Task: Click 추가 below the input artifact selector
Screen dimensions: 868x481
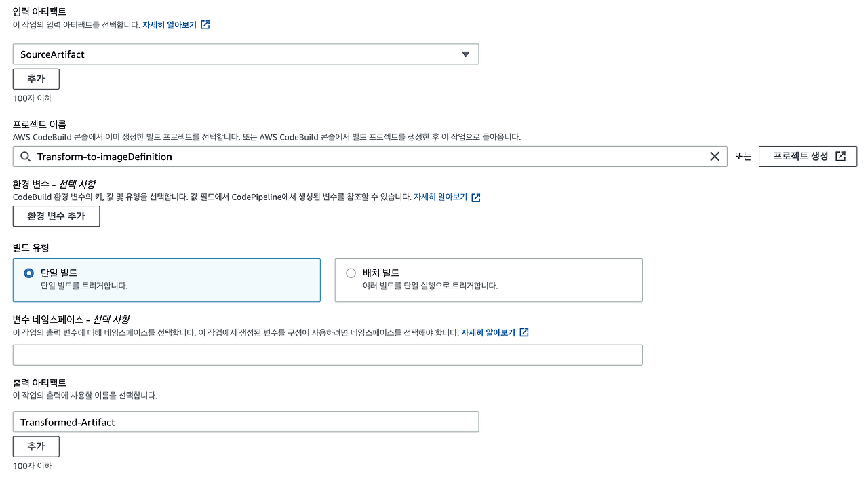Action: coord(35,79)
